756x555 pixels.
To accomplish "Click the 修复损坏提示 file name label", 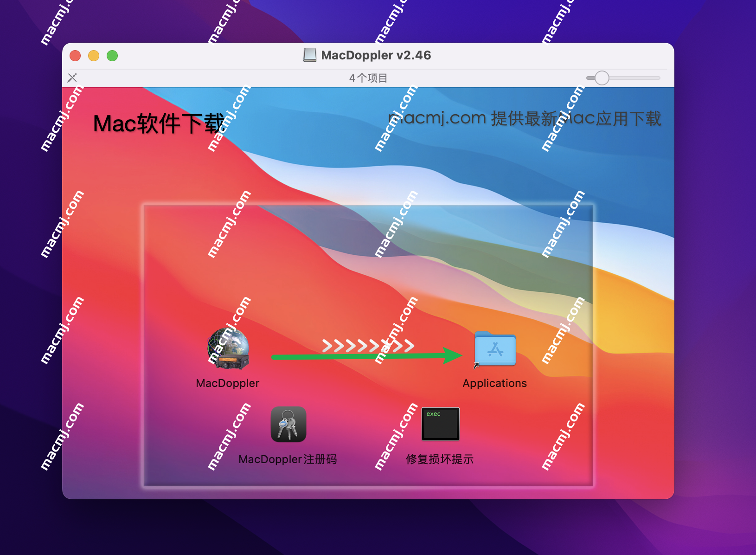I will pos(440,459).
